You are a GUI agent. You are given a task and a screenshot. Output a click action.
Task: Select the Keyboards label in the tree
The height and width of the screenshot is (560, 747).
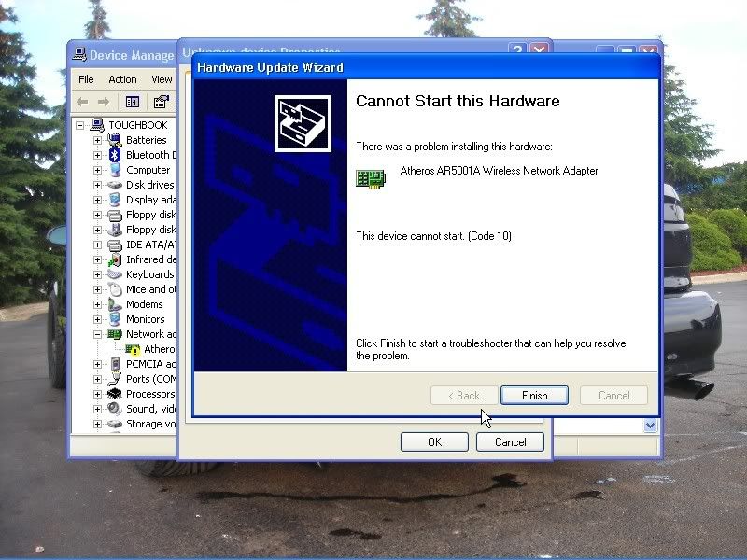click(x=150, y=274)
